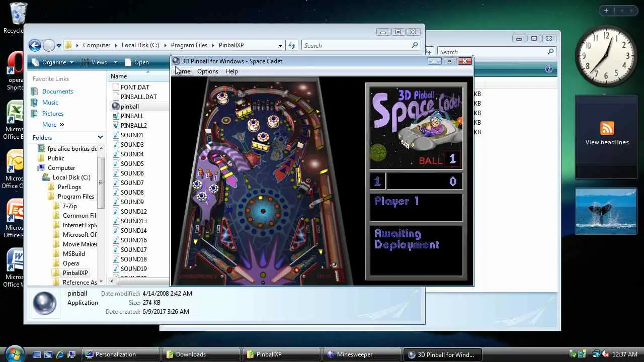Click the pinball ball icon in details pane
This screenshot has width=644, height=362.
44,303
